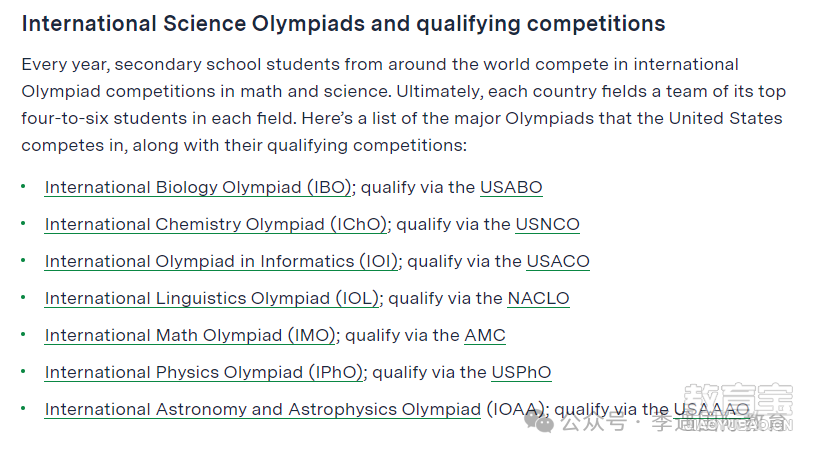Click the NACLO link
814x454 pixels.
click(x=538, y=298)
